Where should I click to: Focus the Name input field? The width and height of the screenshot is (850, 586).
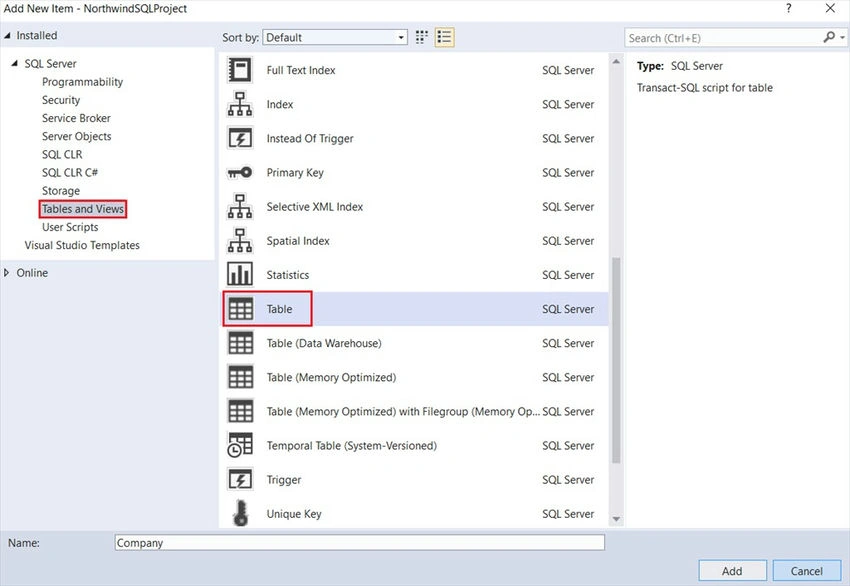point(359,543)
